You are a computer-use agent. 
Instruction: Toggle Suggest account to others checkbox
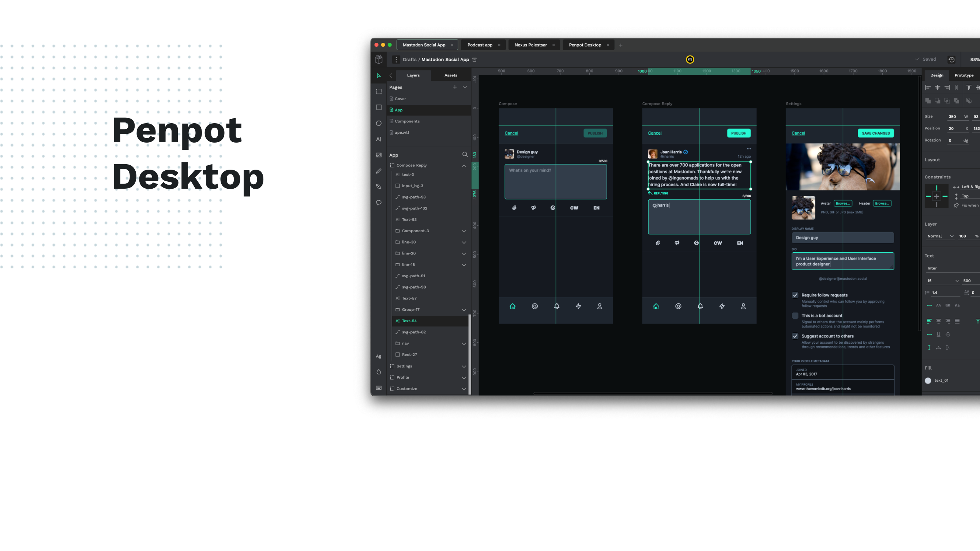click(x=795, y=336)
